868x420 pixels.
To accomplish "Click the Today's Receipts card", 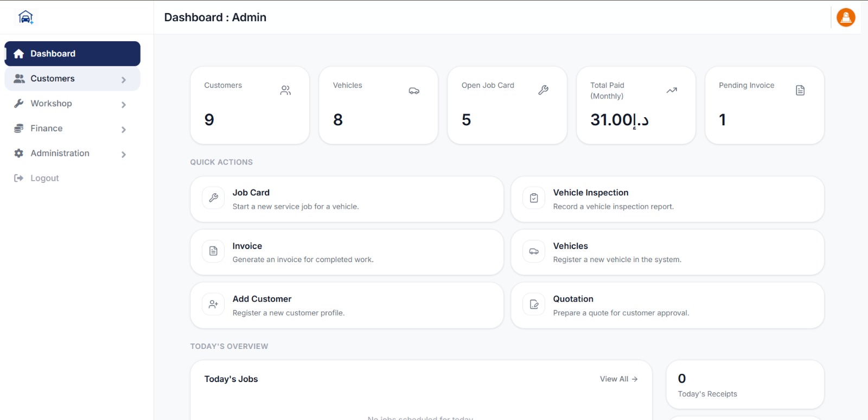I will pyautogui.click(x=745, y=385).
